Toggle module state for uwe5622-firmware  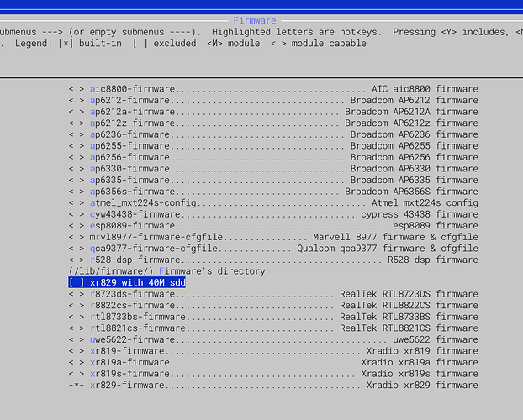[77, 339]
